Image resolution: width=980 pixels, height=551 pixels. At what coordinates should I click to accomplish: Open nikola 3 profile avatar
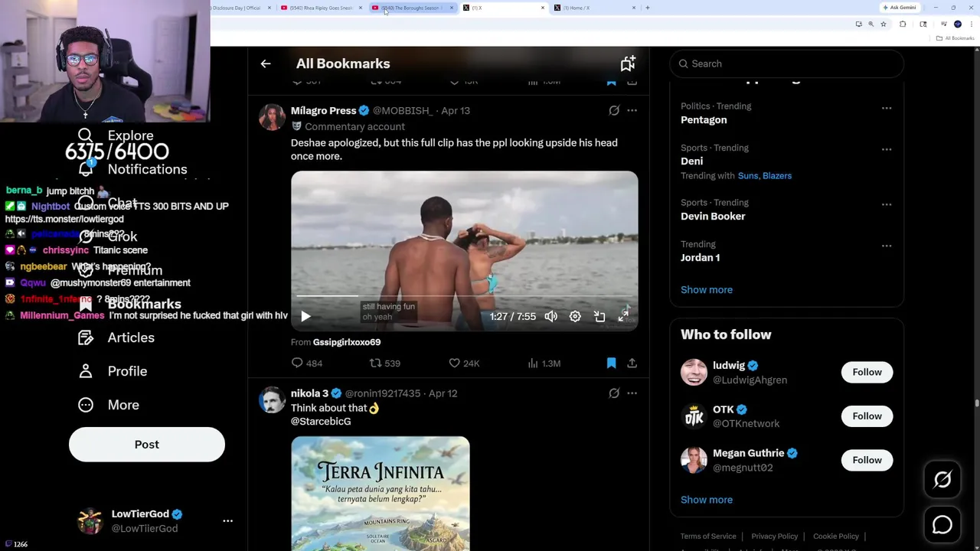(272, 400)
